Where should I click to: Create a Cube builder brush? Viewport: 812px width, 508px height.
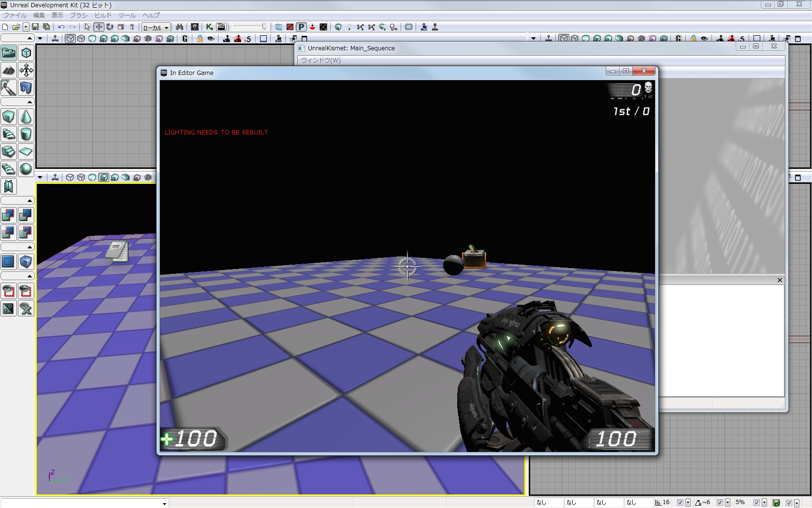[9, 117]
